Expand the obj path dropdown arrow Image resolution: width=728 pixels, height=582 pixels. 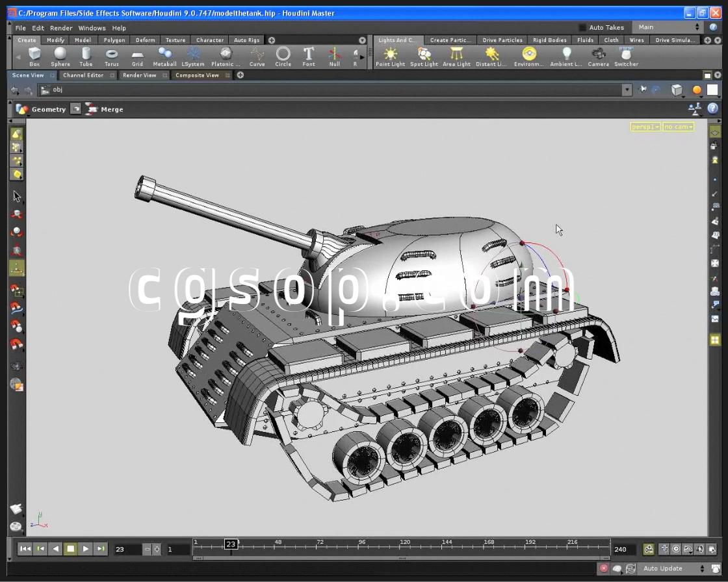click(x=627, y=90)
